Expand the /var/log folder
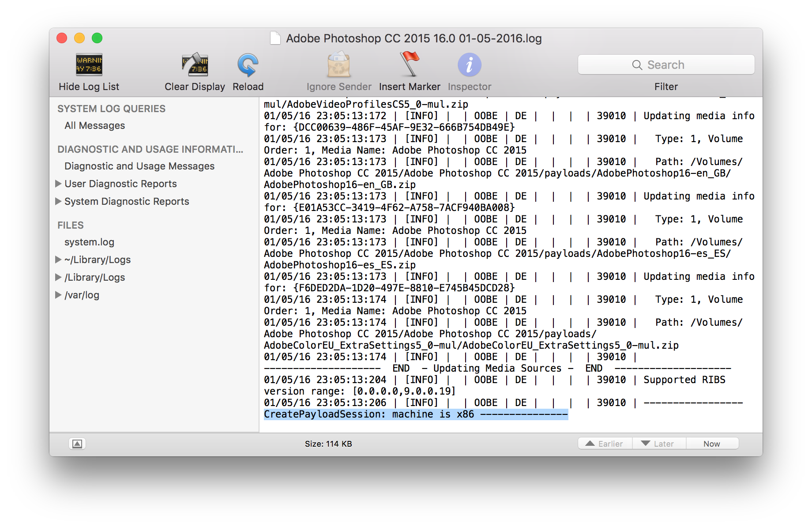This screenshot has height=527, width=812. tap(58, 295)
